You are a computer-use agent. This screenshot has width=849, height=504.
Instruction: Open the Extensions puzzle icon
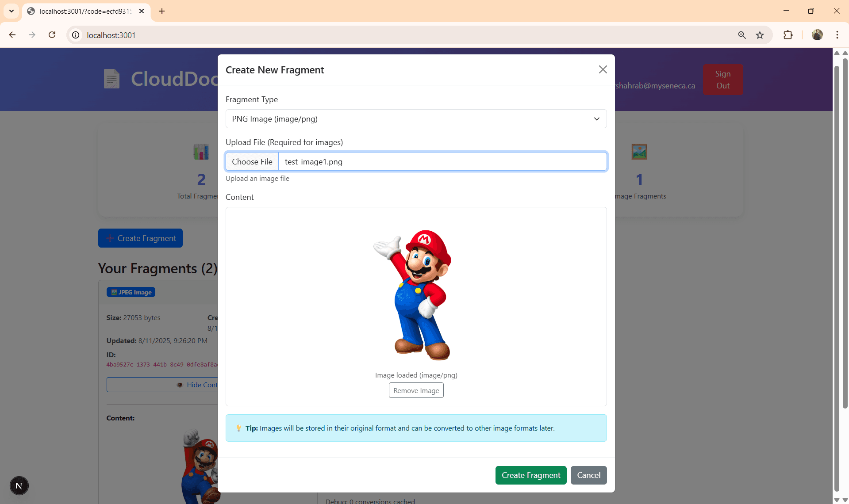coord(788,35)
